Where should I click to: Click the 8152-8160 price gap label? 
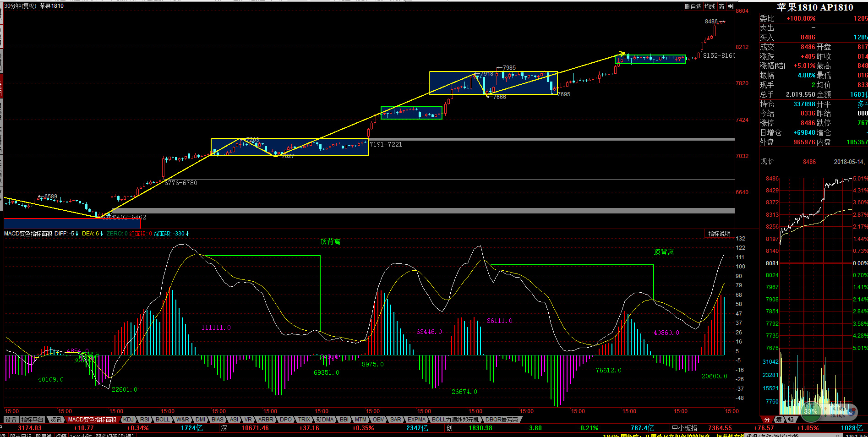click(719, 55)
